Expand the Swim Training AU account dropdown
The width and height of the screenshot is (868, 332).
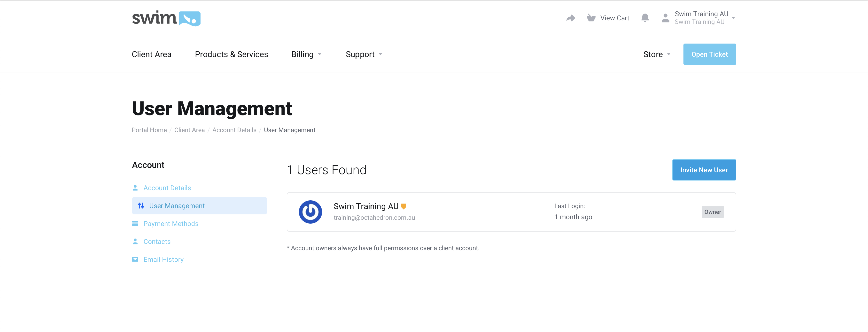coord(733,18)
